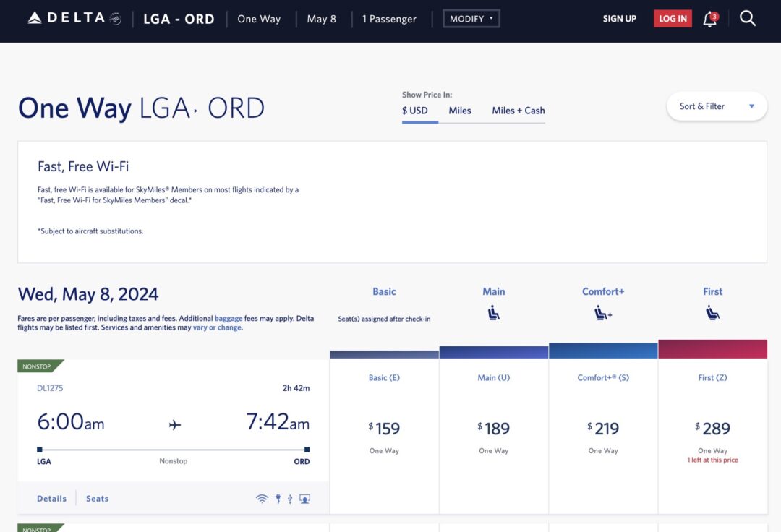Click the First class seat icon

tap(712, 312)
